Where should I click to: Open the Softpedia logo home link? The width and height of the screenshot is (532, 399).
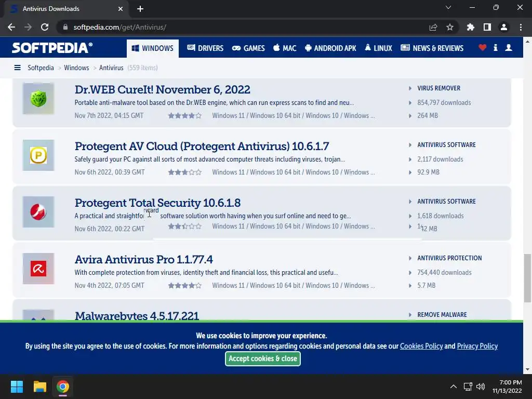(52, 48)
